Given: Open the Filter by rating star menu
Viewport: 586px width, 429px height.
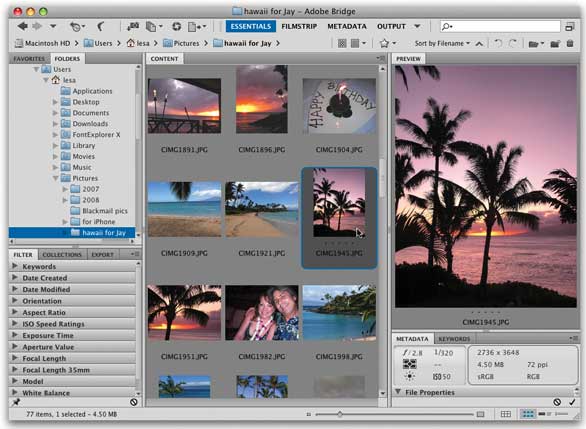Looking at the screenshot, I should [388, 43].
